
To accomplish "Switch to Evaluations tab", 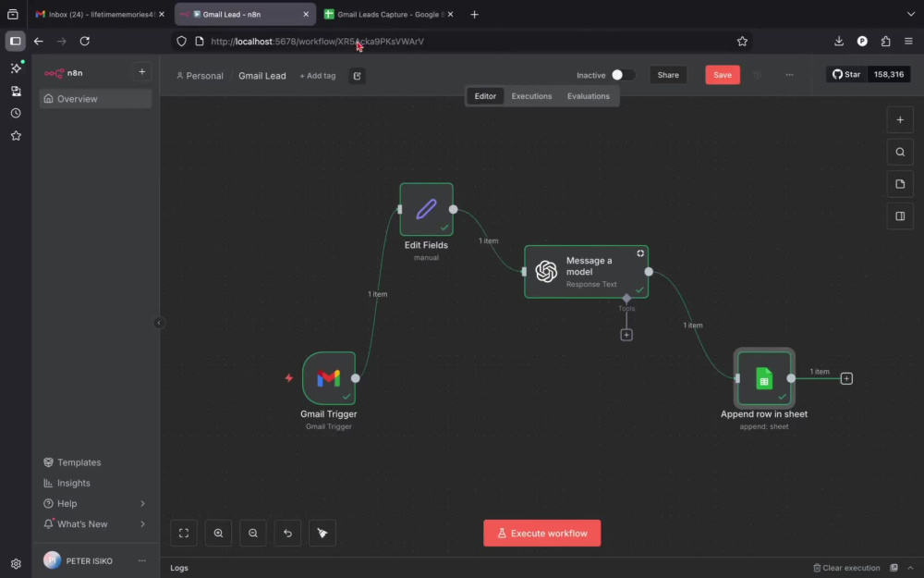I will 588,96.
